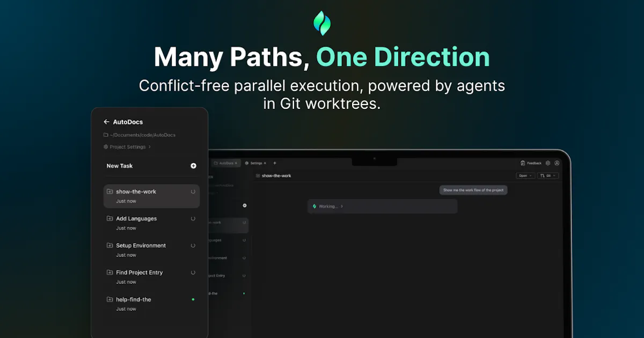Switch to the Settings tab
This screenshot has height=338, width=644.
click(x=255, y=163)
